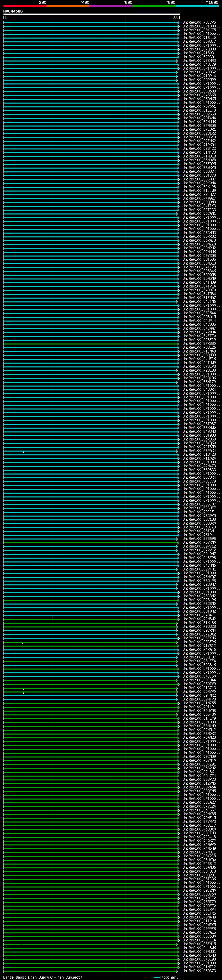Viewport: 222px width, 980px height.
Task: Click hit label UniRef100_Q2SHR3
Action: [199, 60]
